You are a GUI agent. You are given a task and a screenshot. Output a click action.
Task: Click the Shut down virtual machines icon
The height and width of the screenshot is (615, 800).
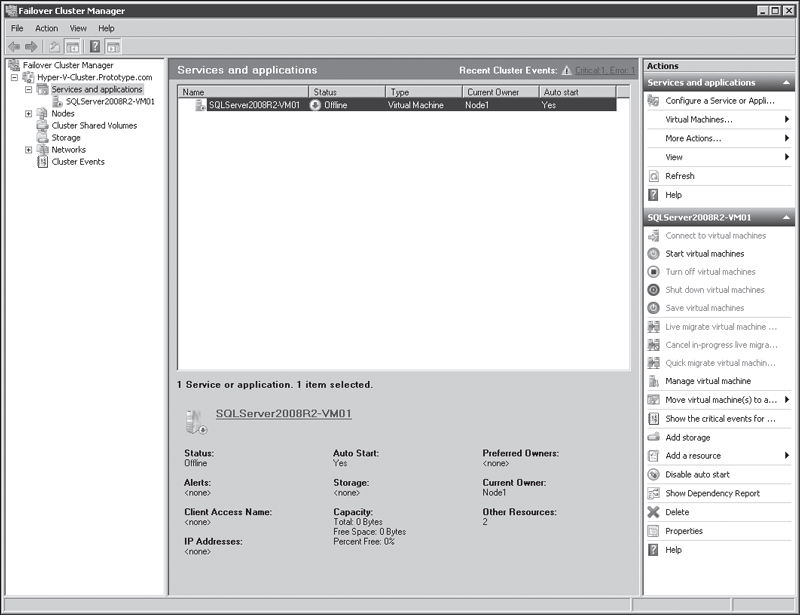coord(654,290)
